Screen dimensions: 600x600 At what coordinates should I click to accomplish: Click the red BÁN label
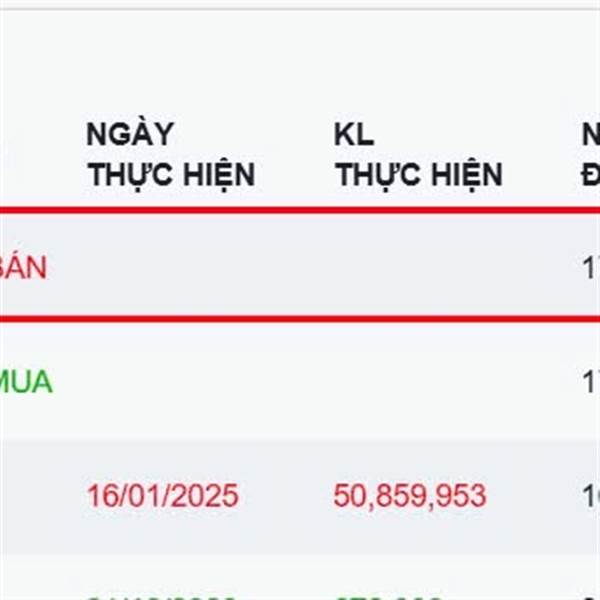point(23,267)
